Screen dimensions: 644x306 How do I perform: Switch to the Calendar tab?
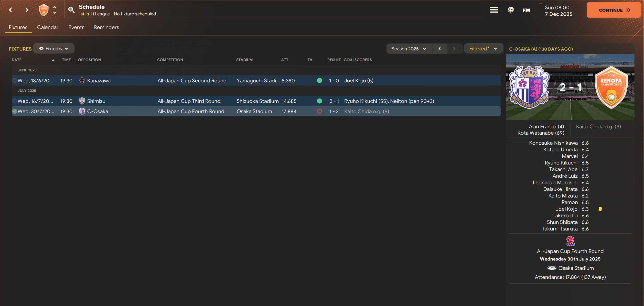click(48, 27)
